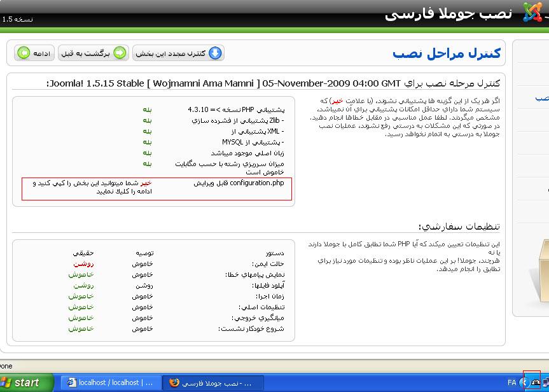Screen dimensions: 549x392
Task: Switch to the نصب جوملا فارسي Firefox taskbar item
Action: pyautogui.click(x=213, y=382)
